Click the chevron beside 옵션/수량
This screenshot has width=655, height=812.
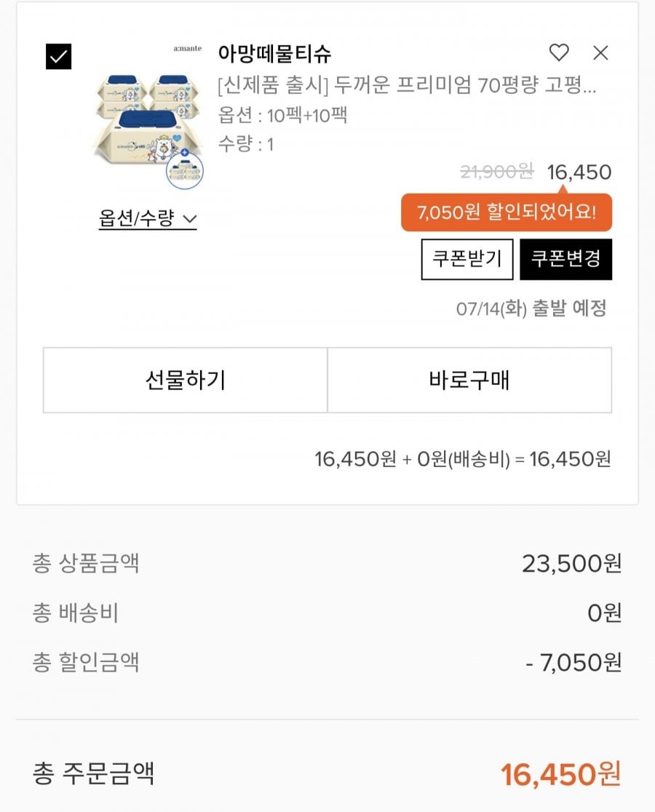(190, 220)
